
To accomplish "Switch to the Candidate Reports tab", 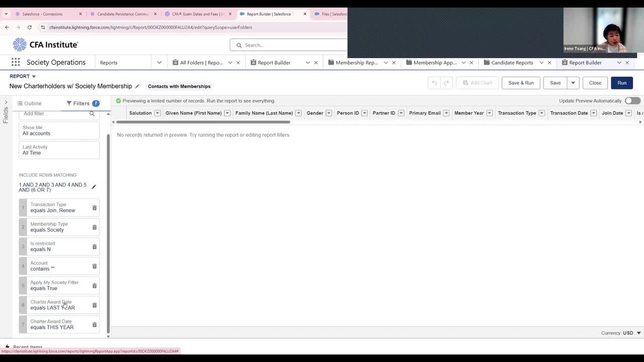I will click(512, 63).
